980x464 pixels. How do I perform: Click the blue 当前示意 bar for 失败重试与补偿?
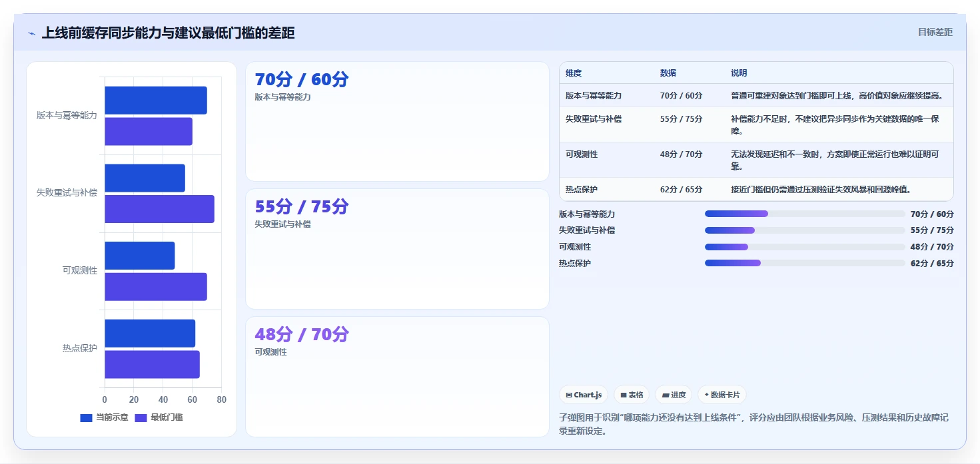coord(145,178)
